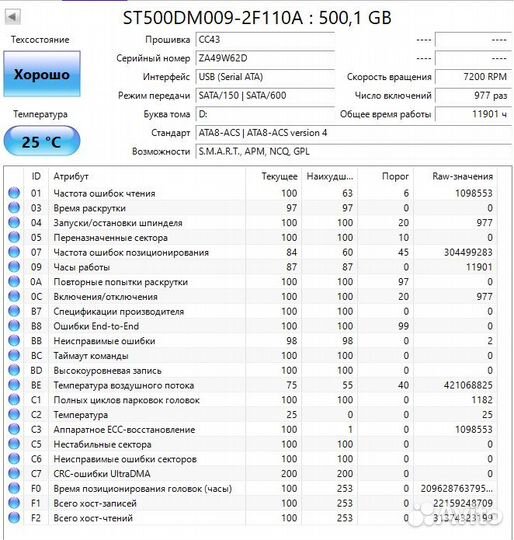Viewport: 514px width, 540px height.
Task: Click status icon of C2 Температура
Action: (14, 415)
